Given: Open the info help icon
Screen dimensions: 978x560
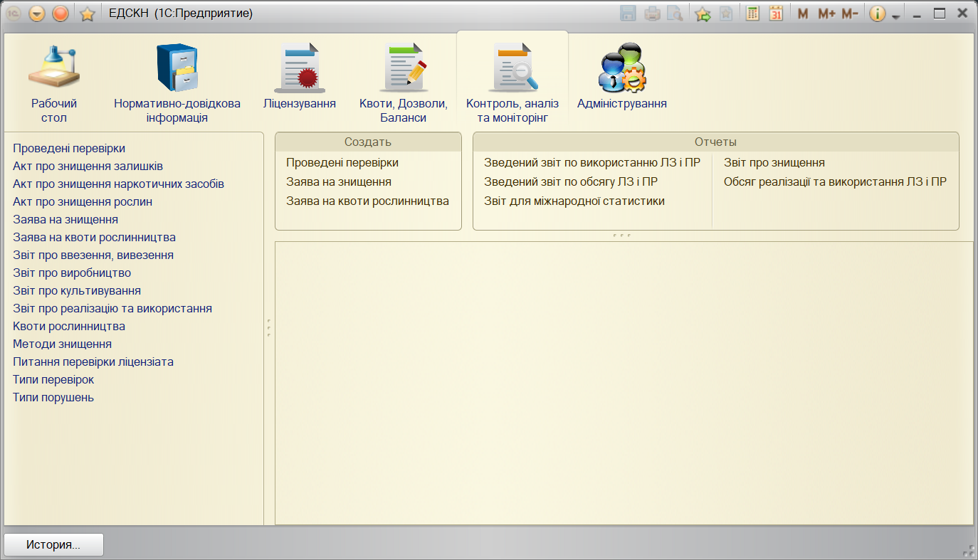Looking at the screenshot, I should [x=878, y=14].
